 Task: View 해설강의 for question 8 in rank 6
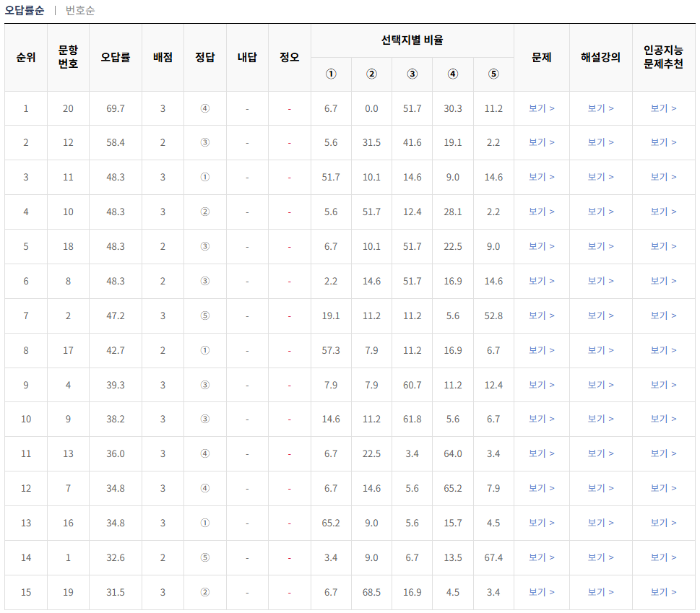(x=602, y=281)
